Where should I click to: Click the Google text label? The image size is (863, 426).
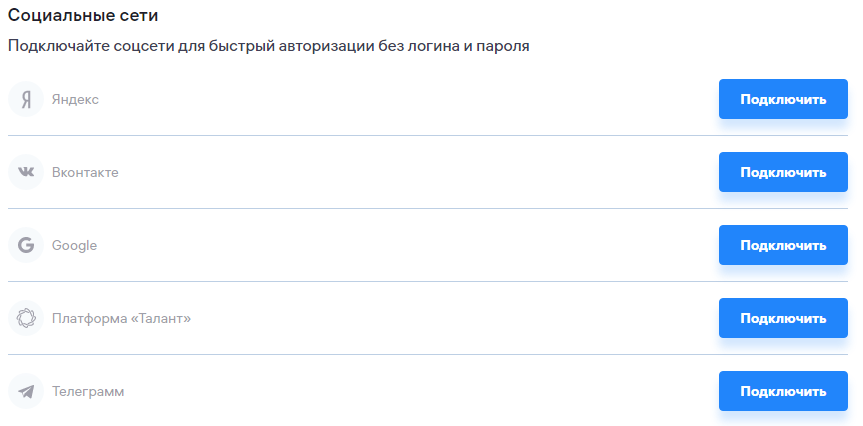click(74, 245)
